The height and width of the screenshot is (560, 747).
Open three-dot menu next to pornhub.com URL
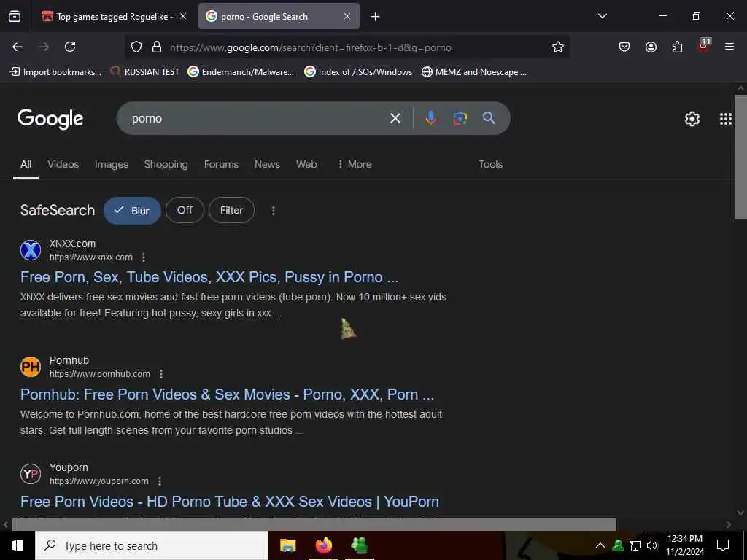(x=161, y=374)
